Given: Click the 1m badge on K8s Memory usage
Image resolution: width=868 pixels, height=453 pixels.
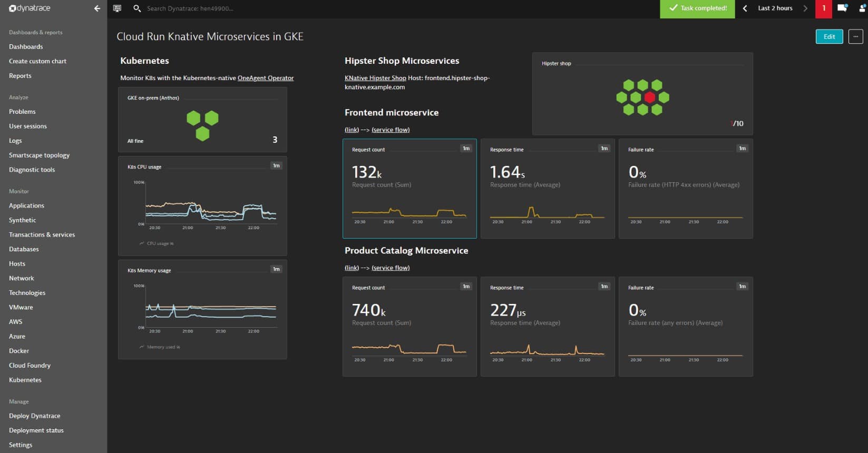Looking at the screenshot, I should tap(276, 269).
